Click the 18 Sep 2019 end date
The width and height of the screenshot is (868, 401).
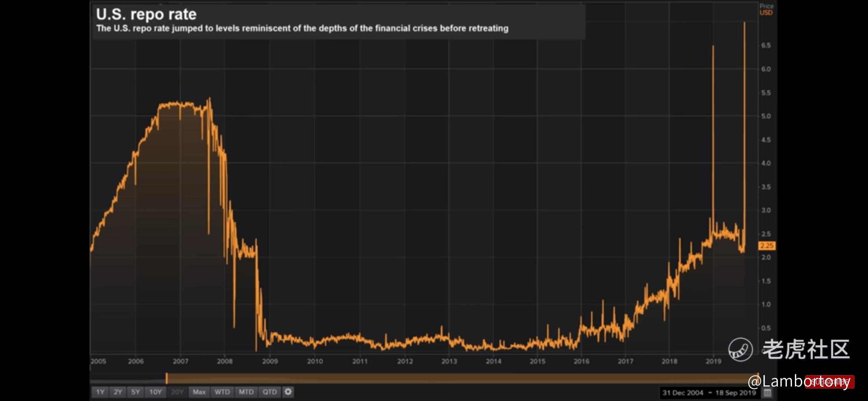(736, 392)
